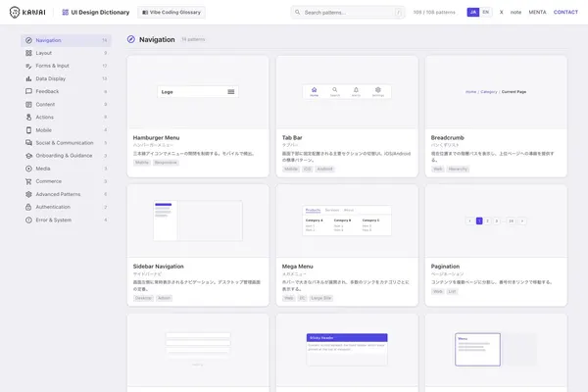Open the Hamburger Menu card title
This screenshot has height=392, width=588.
(x=156, y=137)
